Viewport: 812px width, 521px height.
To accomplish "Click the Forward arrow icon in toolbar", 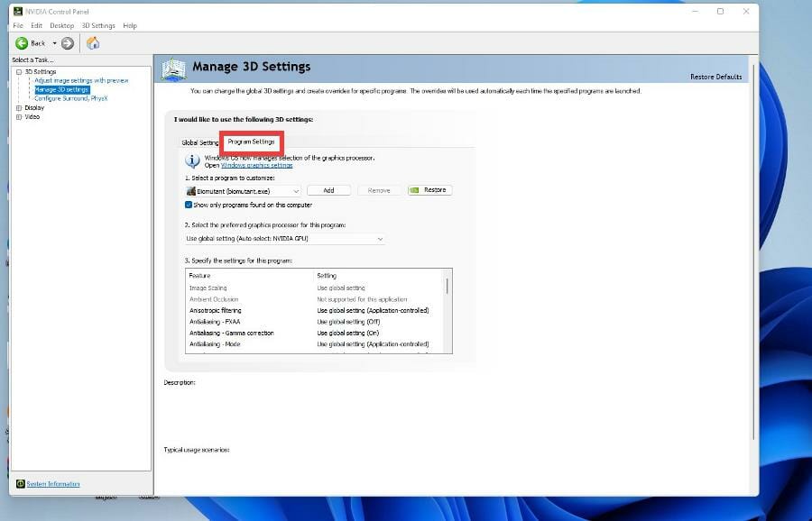I will point(68,43).
